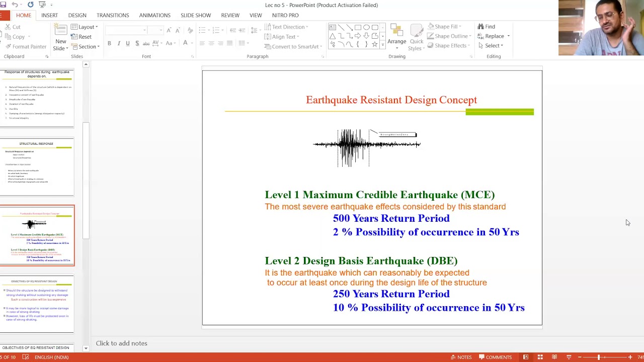Viewport: 644px width, 362px height.
Task: Select the 5-Point Star shape
Action: pos(374,44)
